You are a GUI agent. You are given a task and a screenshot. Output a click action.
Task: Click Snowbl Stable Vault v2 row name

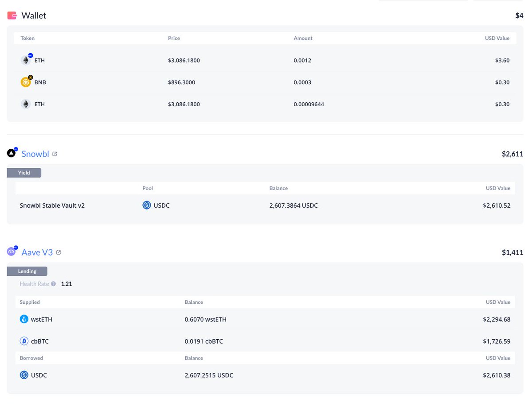[x=52, y=205]
